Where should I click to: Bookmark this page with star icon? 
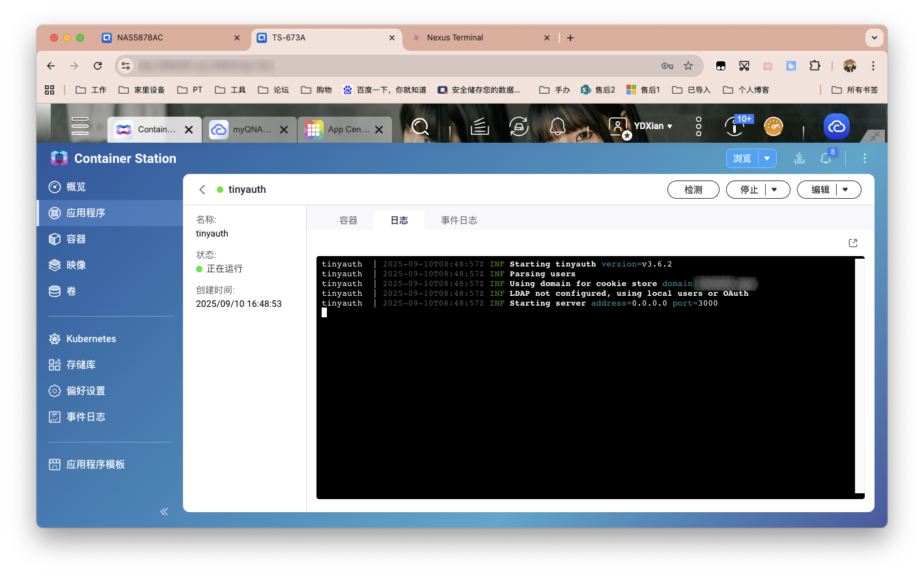coord(688,66)
